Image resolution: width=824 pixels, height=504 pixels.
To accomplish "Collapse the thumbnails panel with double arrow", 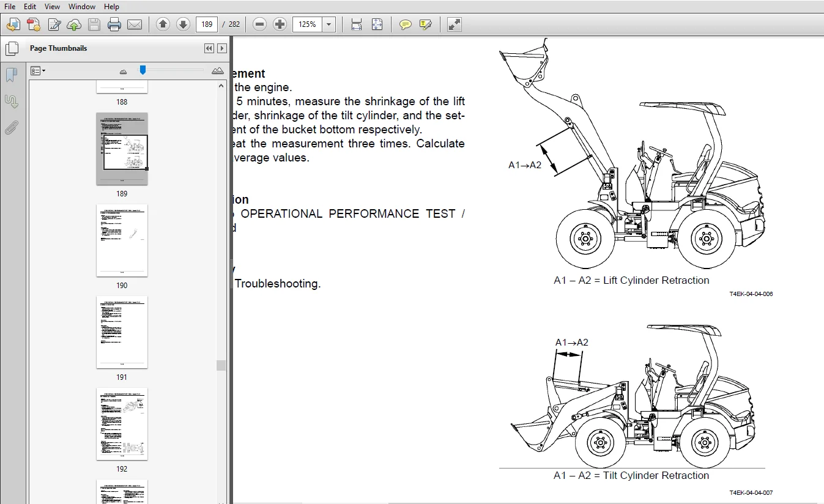I will pos(209,48).
